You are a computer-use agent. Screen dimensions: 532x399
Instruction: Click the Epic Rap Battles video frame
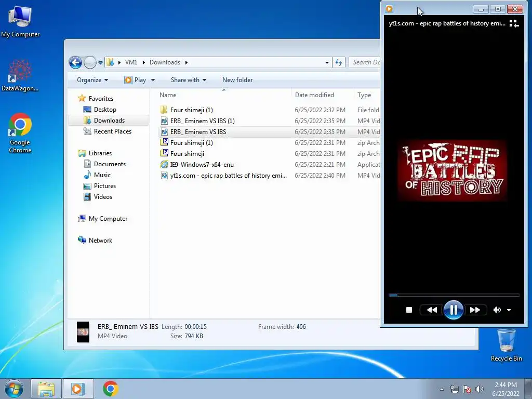click(453, 170)
